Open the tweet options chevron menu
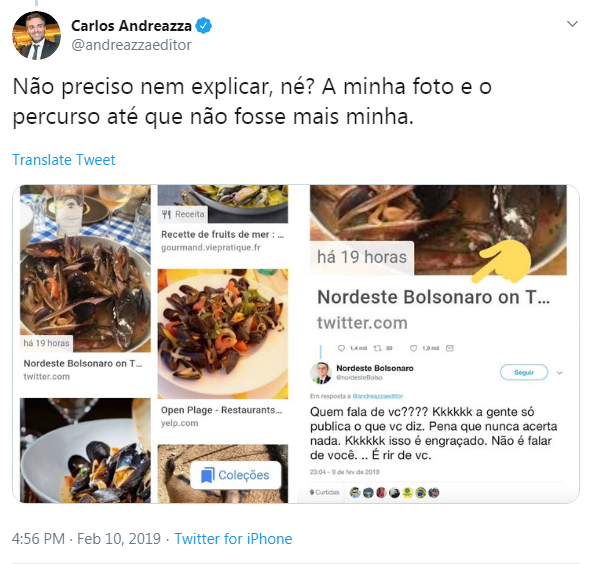The width and height of the screenshot is (598, 564). point(572,24)
